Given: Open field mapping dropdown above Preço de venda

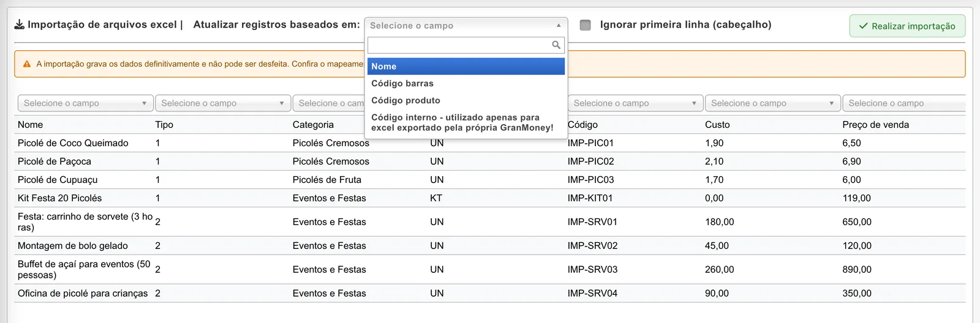Looking at the screenshot, I should point(904,103).
